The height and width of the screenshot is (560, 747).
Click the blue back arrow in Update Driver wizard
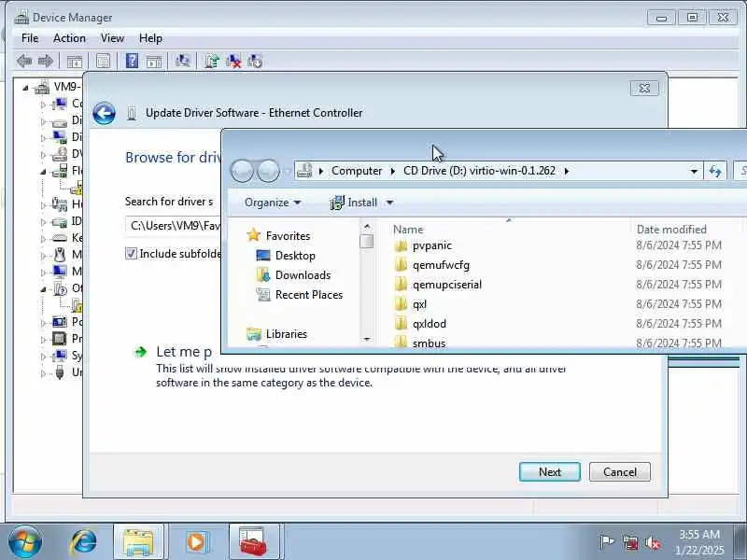104,113
